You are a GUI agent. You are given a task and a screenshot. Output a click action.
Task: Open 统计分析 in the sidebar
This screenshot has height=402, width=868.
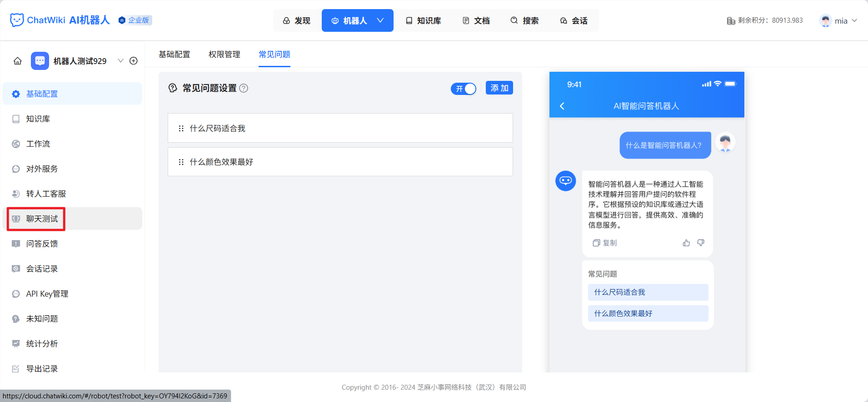[x=72, y=343]
